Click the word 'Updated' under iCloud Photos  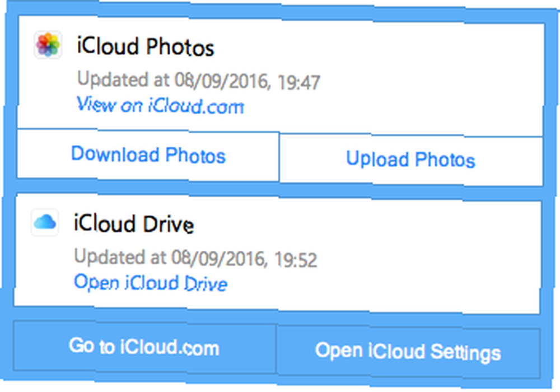coord(113,80)
